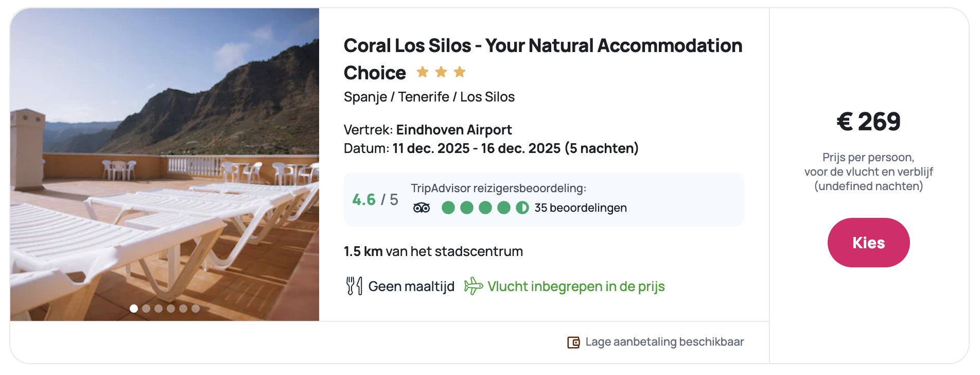Click the 4.6 / 5 rating score

click(x=375, y=199)
